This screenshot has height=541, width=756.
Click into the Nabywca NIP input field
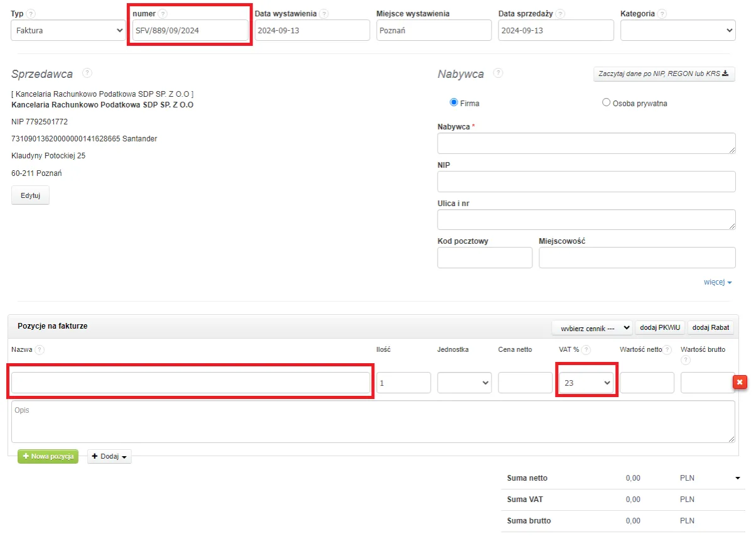pyautogui.click(x=586, y=182)
